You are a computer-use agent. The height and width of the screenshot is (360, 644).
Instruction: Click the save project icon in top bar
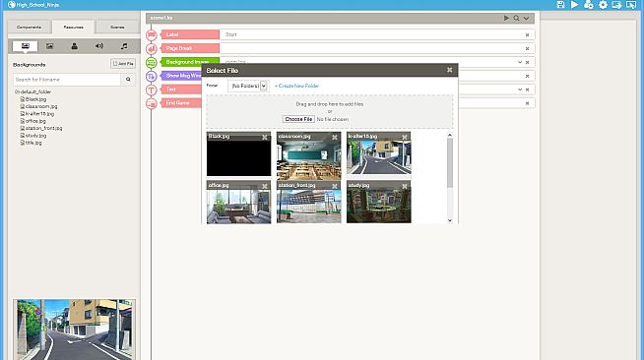point(560,5)
